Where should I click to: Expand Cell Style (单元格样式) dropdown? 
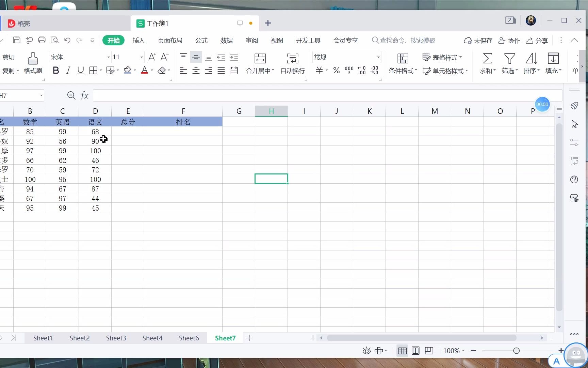pyautogui.click(x=467, y=71)
